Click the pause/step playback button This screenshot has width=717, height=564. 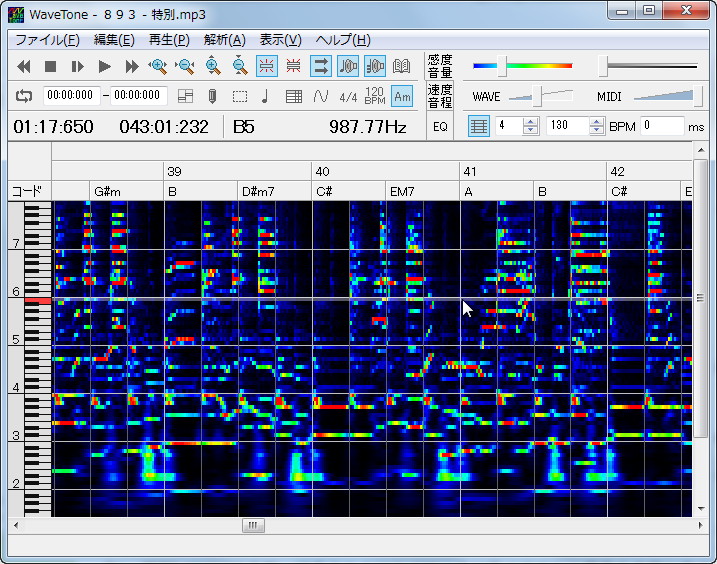pyautogui.click(x=77, y=67)
